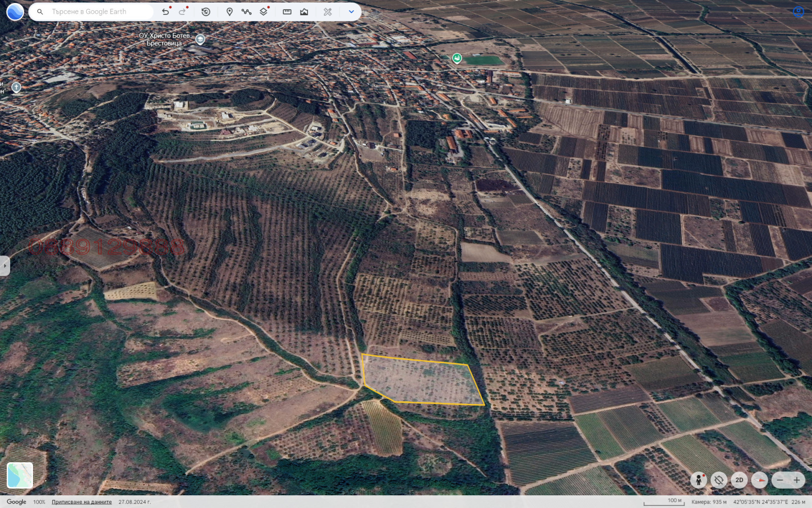
Task: Zoom in with the plus button
Action: click(x=797, y=480)
